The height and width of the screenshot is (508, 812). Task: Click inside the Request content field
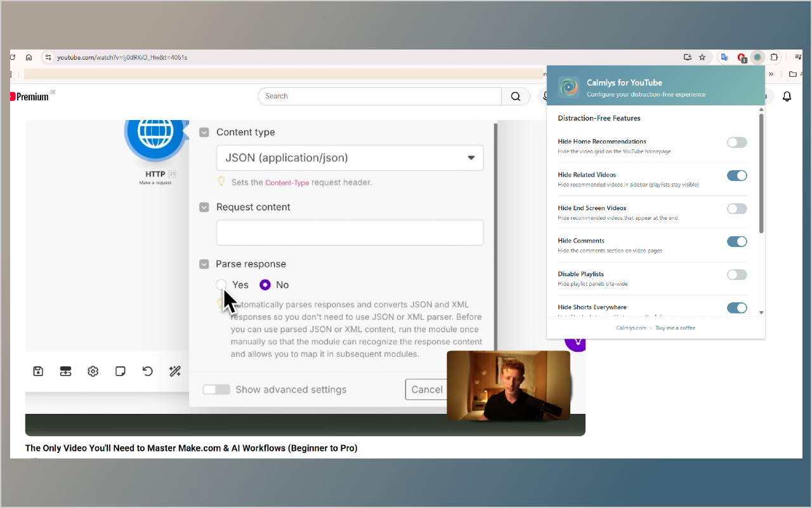[x=350, y=232]
